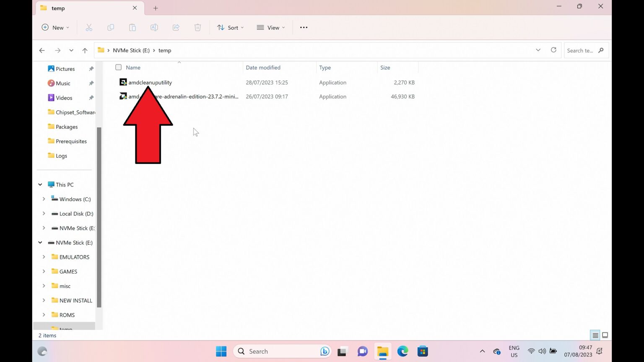Check the select-all checkbox above the file list
Image resolution: width=644 pixels, height=362 pixels.
(119, 67)
